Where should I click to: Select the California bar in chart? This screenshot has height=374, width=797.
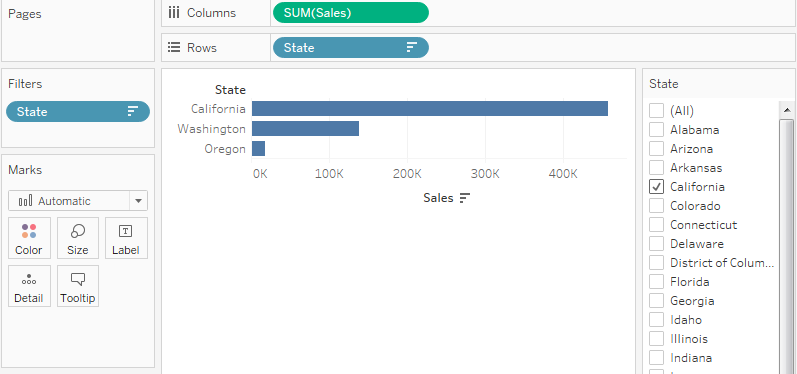click(430, 109)
